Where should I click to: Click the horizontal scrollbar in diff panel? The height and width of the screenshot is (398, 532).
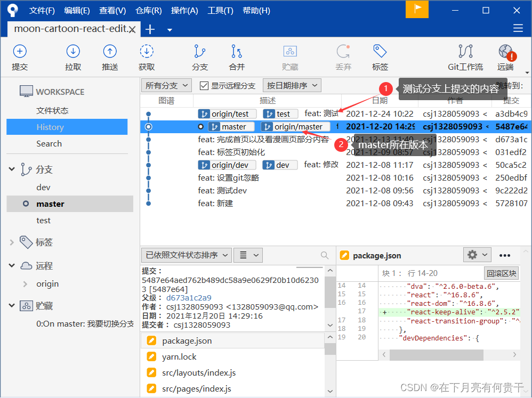pos(437,355)
